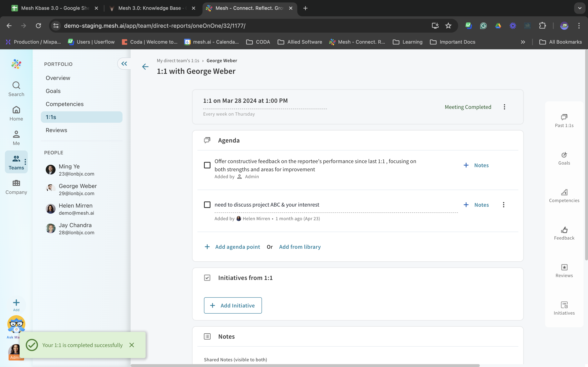Go to Company in left navigation
Screen dimensions: 588x367
[16, 187]
